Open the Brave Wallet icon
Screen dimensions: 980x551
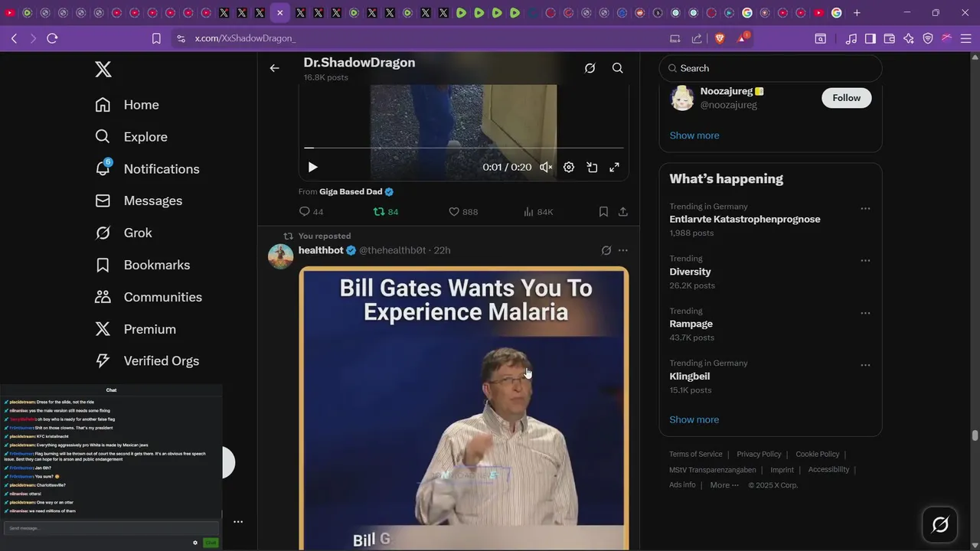(890, 38)
